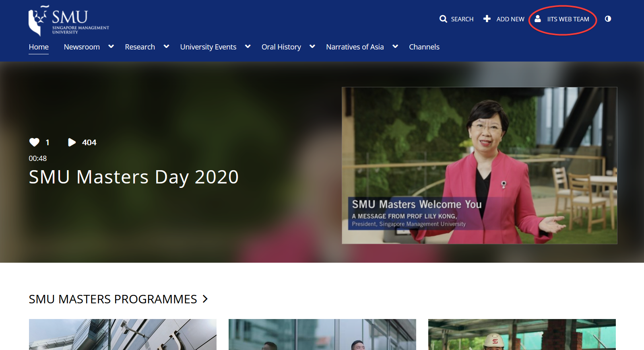644x350 pixels.
Task: Click the chevron after SMU MASTERS PROGRAMMES
Action: [x=205, y=299]
